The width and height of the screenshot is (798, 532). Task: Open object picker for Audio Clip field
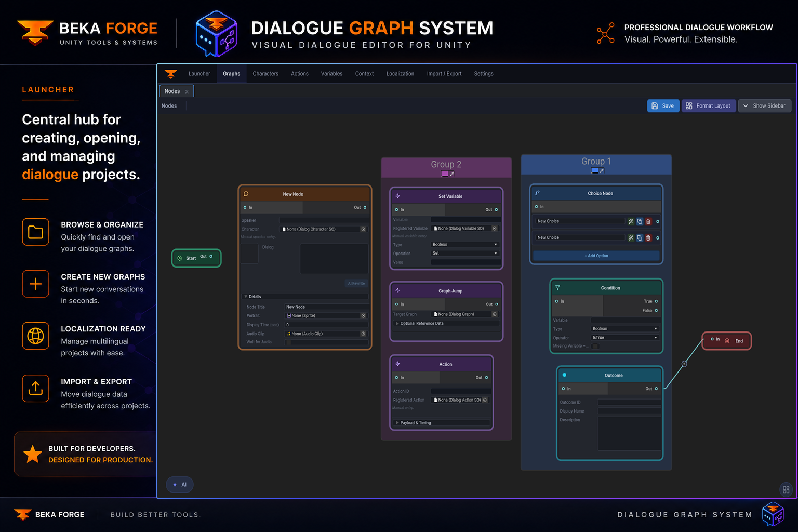click(363, 334)
